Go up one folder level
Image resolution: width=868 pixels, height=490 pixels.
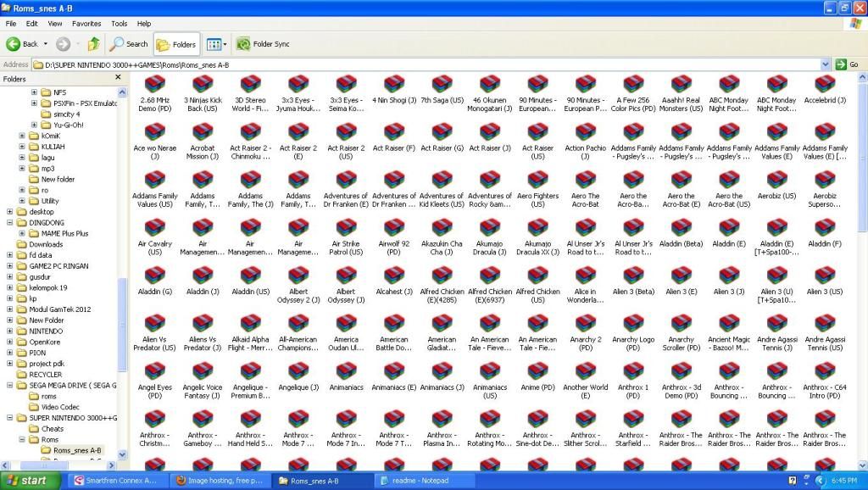pos(94,44)
